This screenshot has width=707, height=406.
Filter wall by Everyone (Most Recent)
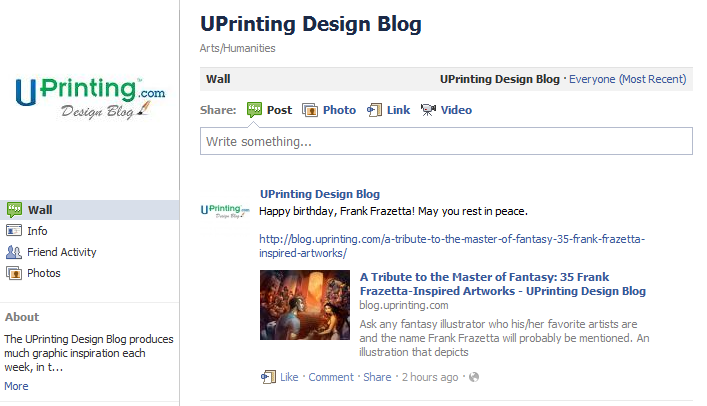pos(628,79)
